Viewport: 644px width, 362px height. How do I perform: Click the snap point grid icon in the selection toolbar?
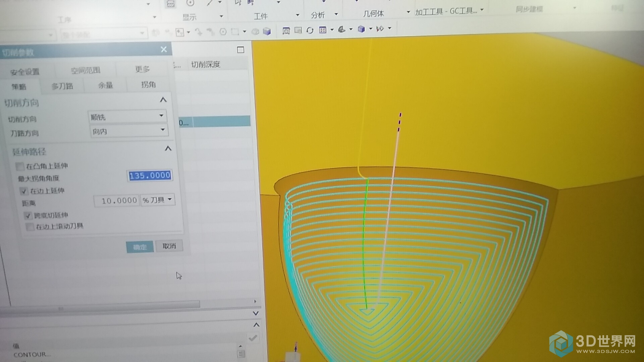[180, 32]
